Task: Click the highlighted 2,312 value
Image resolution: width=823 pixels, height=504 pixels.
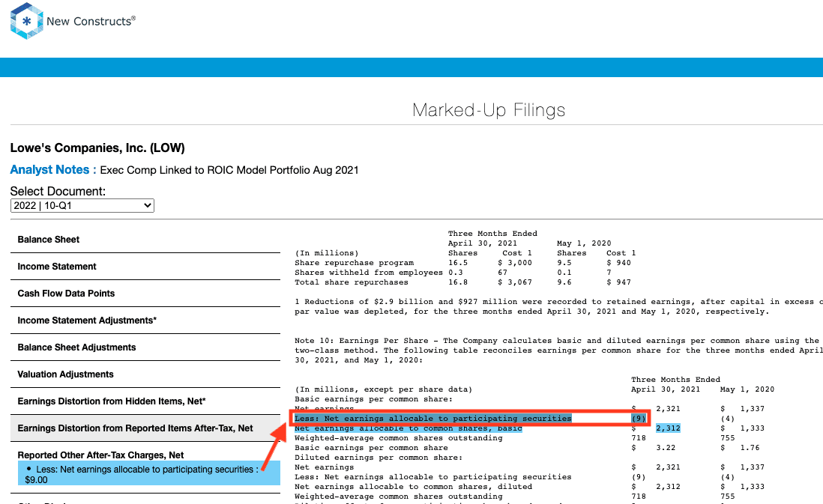Action: (668, 428)
